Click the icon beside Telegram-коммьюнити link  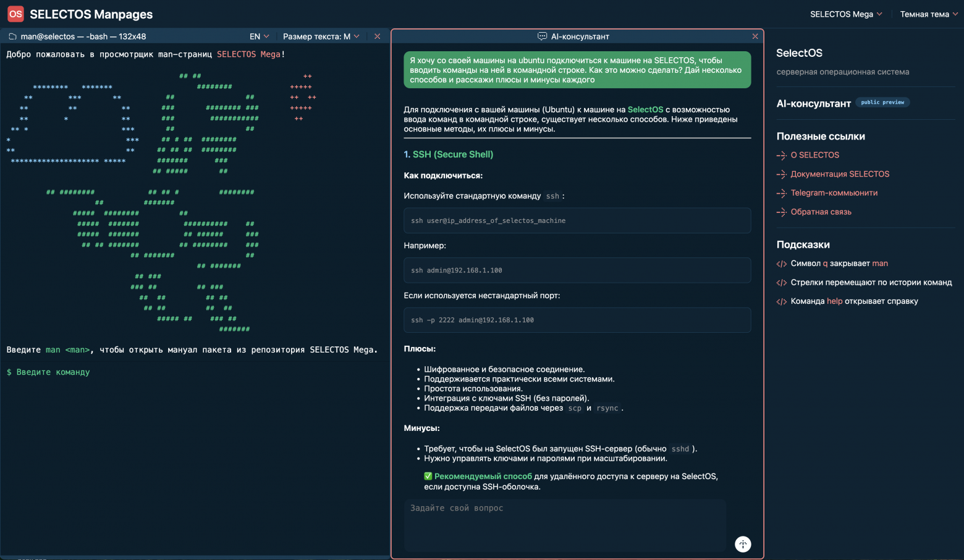coord(781,193)
